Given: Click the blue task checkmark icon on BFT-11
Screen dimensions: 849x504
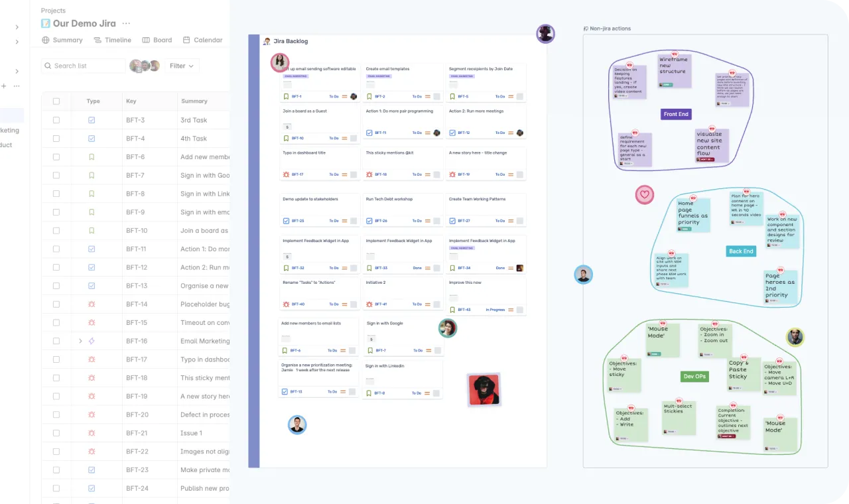Looking at the screenshot, I should point(369,133).
